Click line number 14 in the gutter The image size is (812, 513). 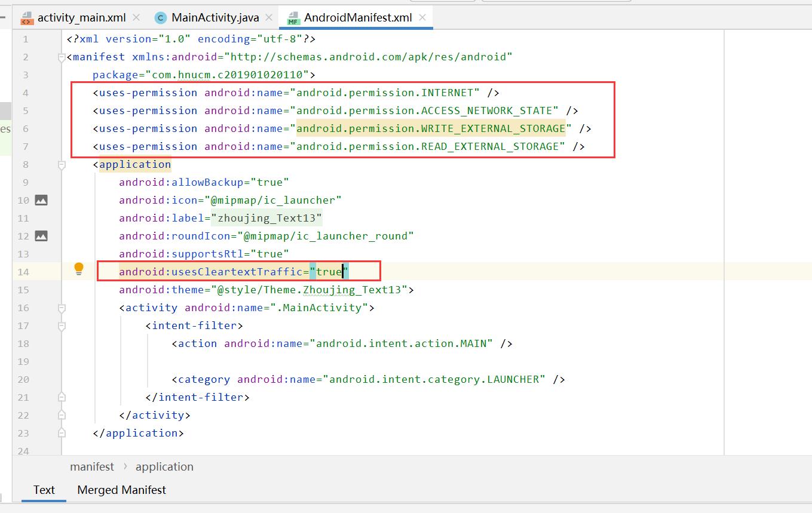[23, 272]
